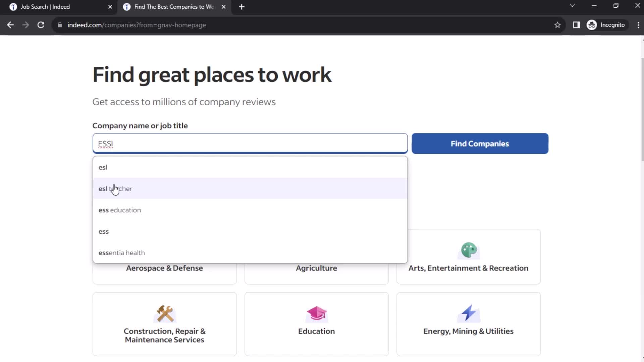Click the Find Companies button
Viewport: 644px width, 362px height.
pyautogui.click(x=480, y=144)
